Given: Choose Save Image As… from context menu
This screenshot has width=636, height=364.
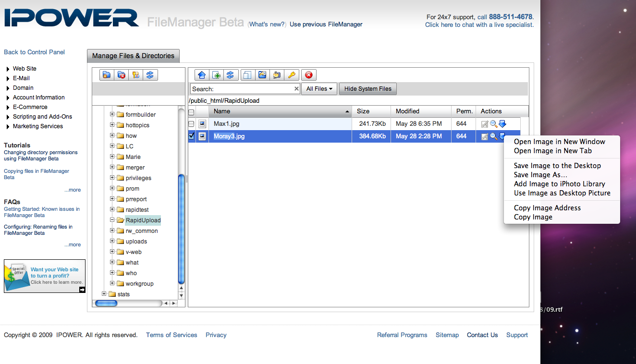Looking at the screenshot, I should click(540, 175).
